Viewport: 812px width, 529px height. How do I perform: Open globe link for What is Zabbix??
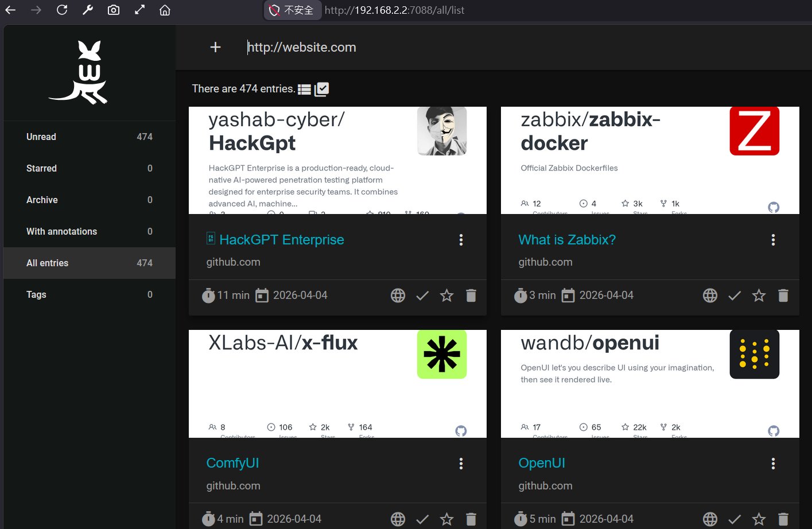[710, 295]
